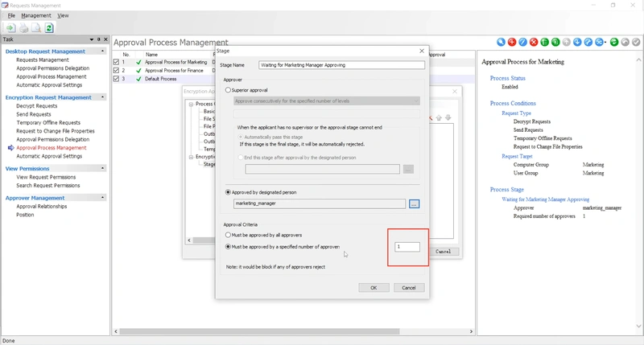The height and width of the screenshot is (345, 644).
Task: Click the blue wrench settings icon
Action: [x=588, y=42]
